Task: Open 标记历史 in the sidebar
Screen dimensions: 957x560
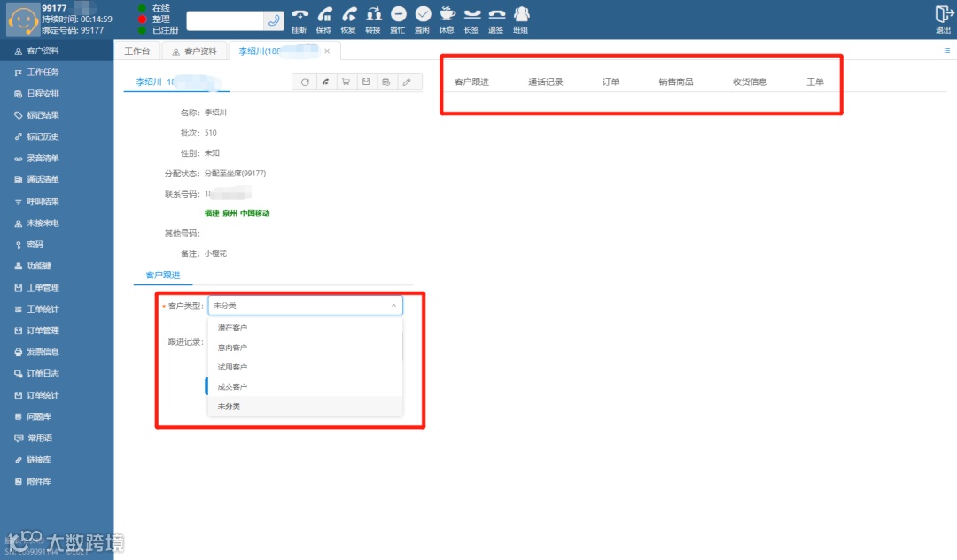Action: (x=57, y=136)
